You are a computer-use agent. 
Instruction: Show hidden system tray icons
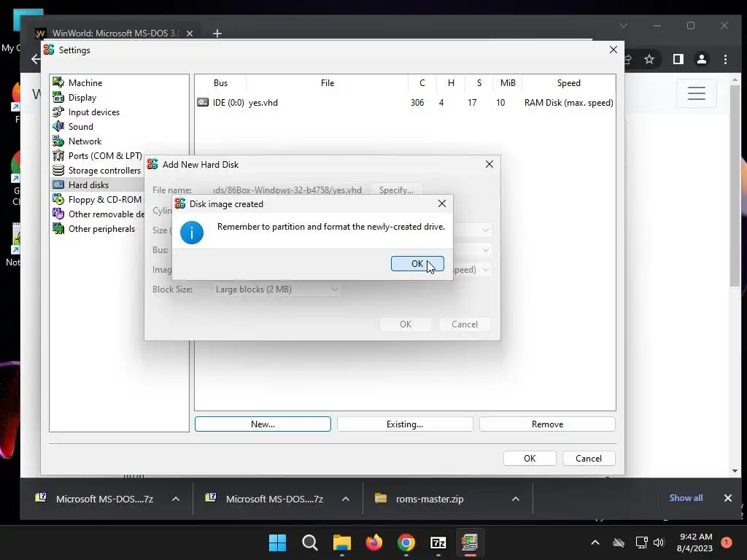pyautogui.click(x=595, y=542)
